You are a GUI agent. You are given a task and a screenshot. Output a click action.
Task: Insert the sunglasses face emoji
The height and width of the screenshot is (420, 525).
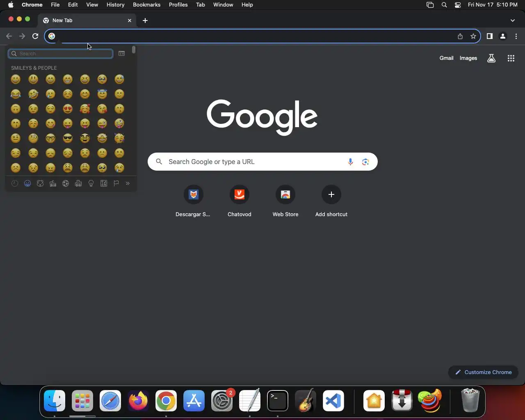point(68,138)
